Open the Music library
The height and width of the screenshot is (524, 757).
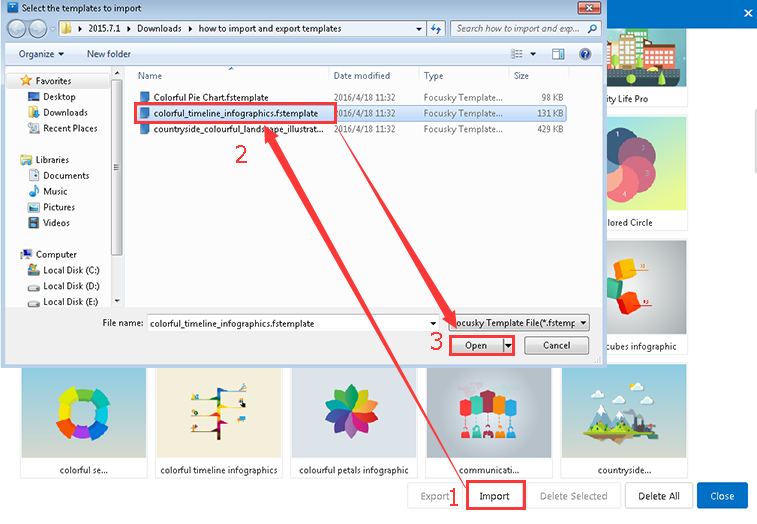tap(48, 192)
